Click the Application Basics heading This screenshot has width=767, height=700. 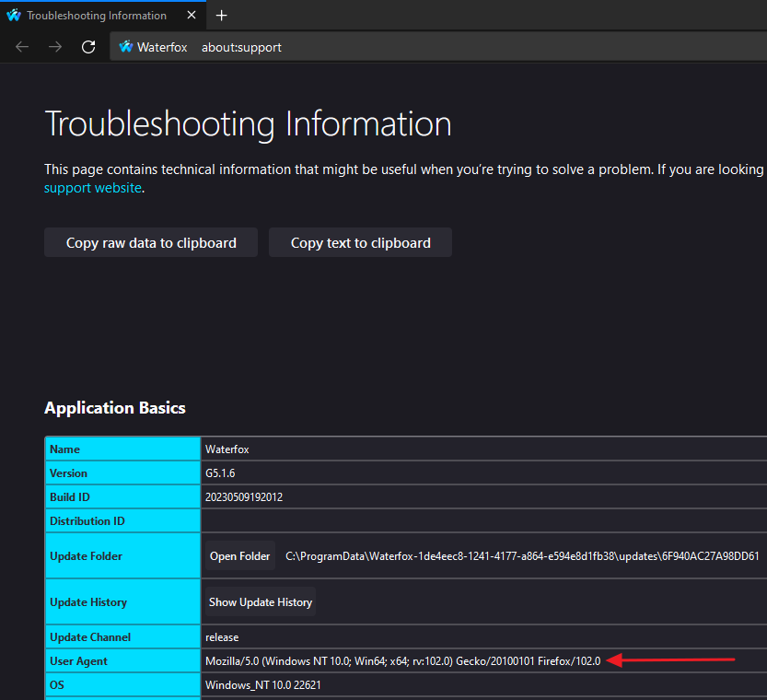tap(115, 408)
